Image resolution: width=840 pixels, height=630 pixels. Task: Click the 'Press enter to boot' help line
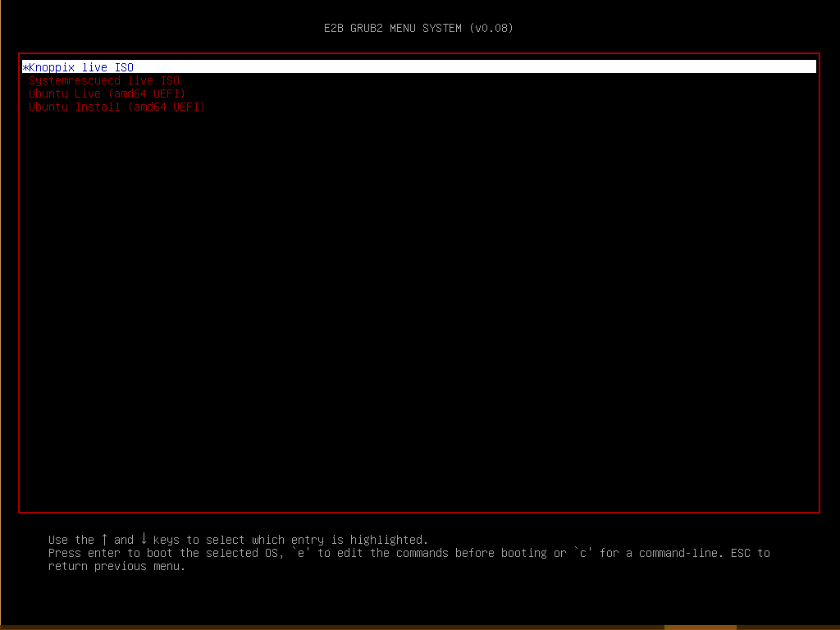(409, 553)
